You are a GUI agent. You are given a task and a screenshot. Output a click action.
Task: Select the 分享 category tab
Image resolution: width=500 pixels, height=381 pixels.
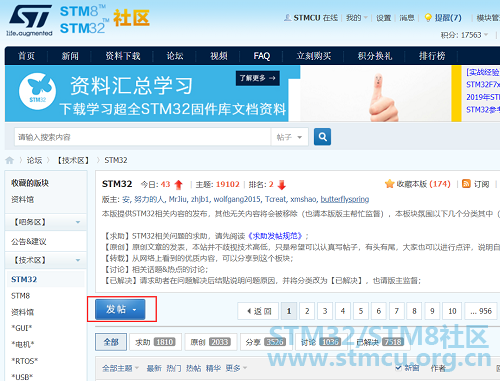pyautogui.click(x=266, y=342)
